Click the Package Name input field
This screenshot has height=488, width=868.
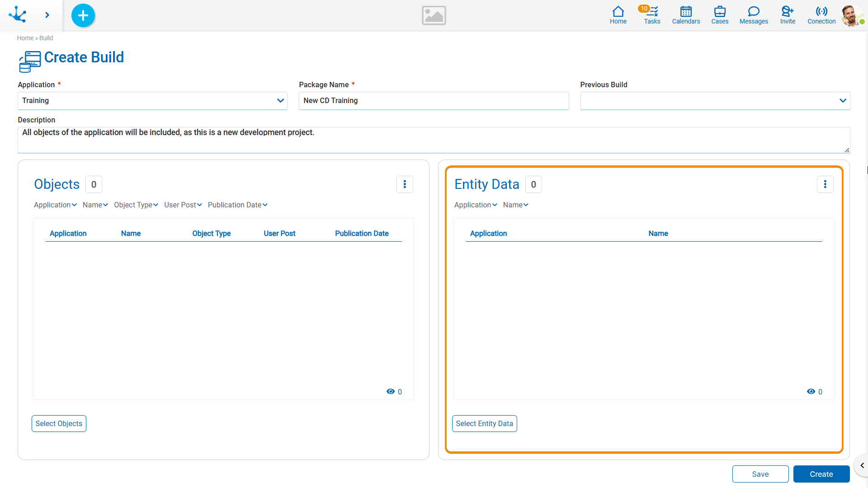click(434, 101)
